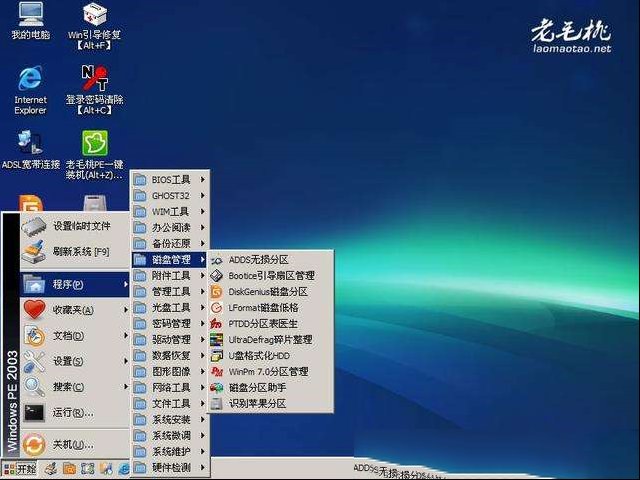This screenshot has width=640, height=480.
Task: Click the 设置临时文件 chip icon
Action: 34,227
